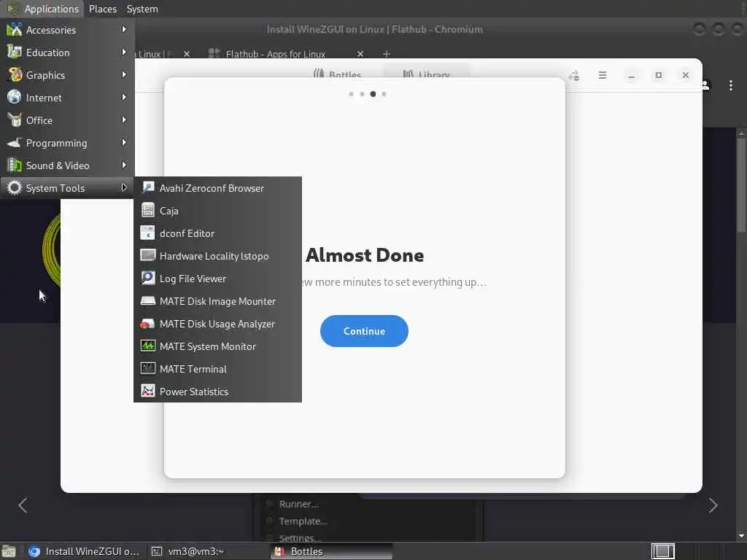
Task: Expand the Internet submenu arrow
Action: (124, 97)
